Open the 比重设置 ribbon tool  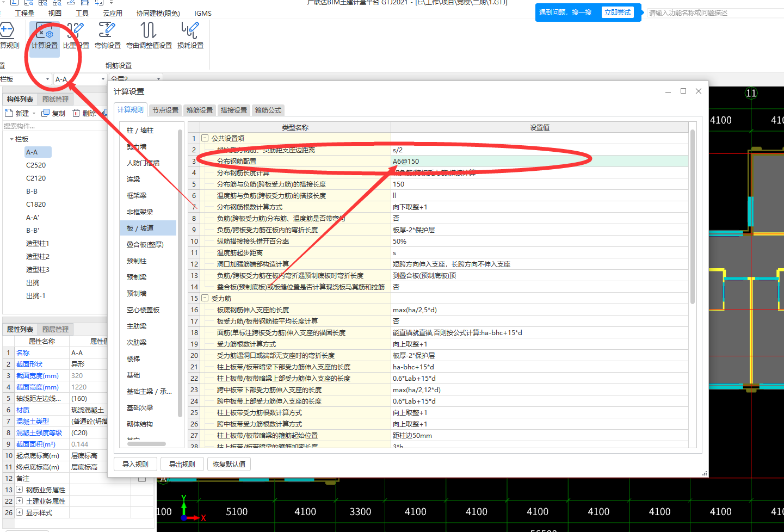pyautogui.click(x=76, y=36)
